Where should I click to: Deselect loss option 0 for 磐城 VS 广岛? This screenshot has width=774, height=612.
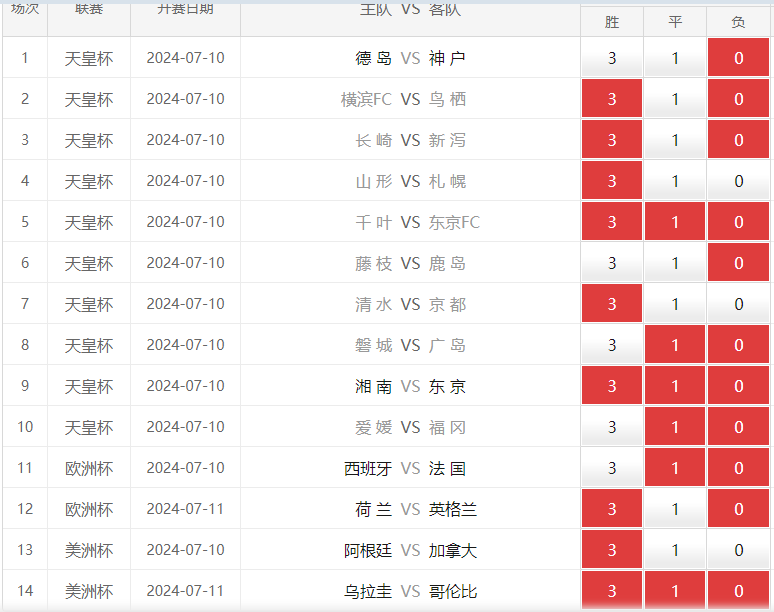(x=738, y=345)
